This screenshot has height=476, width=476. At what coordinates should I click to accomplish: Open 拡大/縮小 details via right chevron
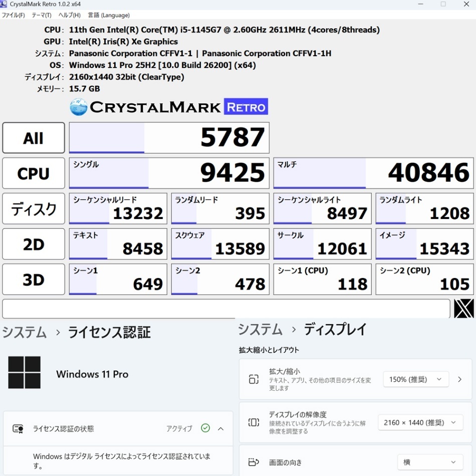[x=459, y=379]
